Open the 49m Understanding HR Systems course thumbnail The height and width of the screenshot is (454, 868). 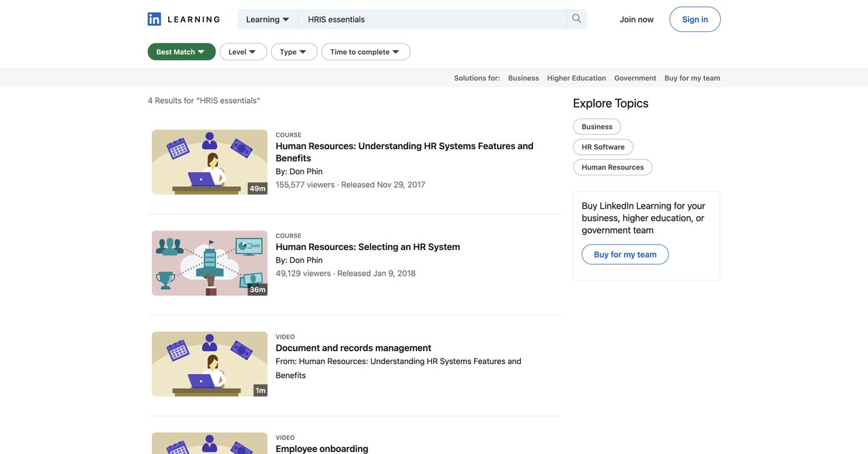[210, 162]
